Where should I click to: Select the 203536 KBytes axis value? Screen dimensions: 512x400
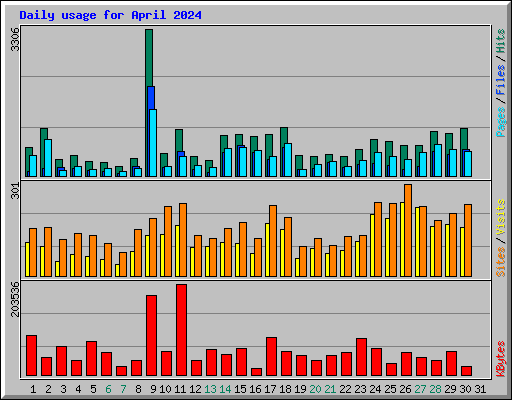pos(15,299)
